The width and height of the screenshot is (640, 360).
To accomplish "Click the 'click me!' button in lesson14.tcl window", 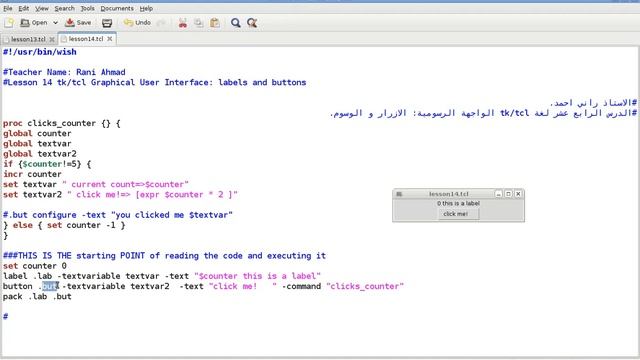I will tap(458, 214).
